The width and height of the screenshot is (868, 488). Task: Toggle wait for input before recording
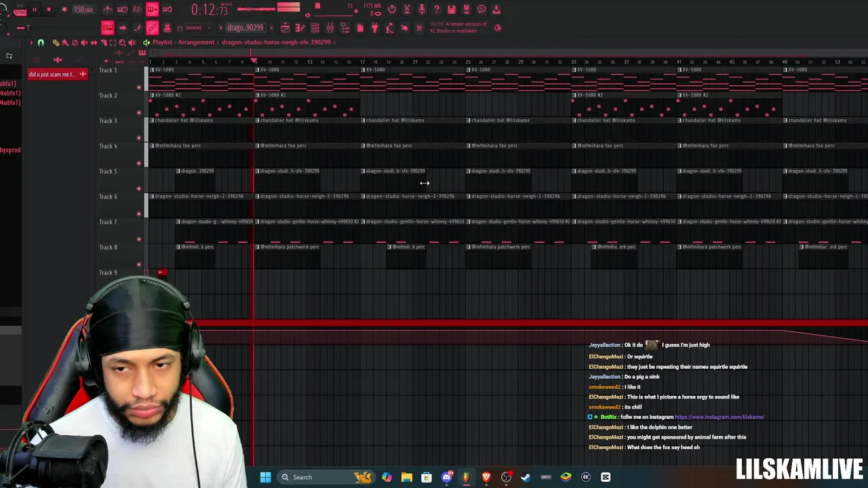coord(122,9)
